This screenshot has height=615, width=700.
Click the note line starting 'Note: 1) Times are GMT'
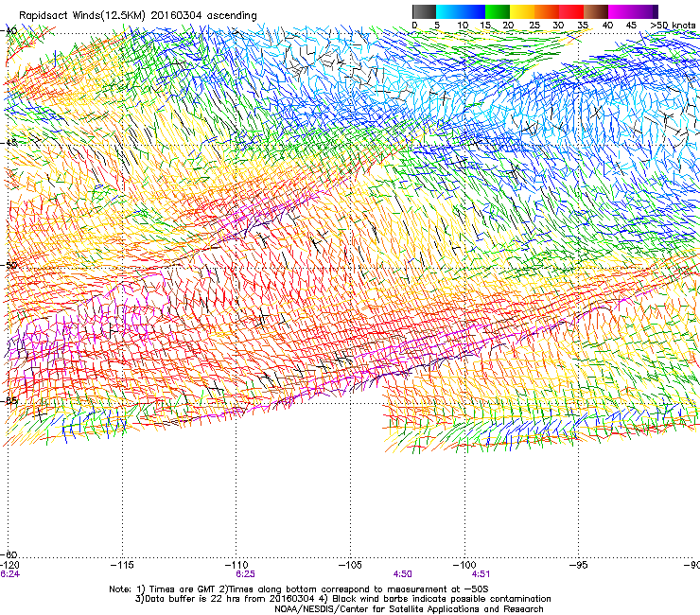pos(299,589)
